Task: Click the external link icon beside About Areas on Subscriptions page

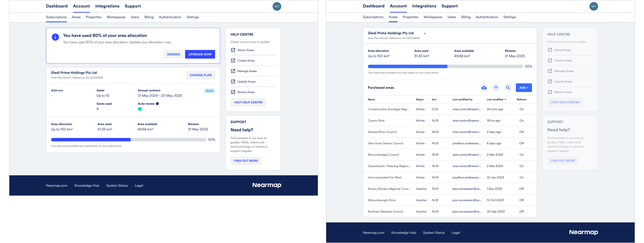Action: [x=233, y=50]
